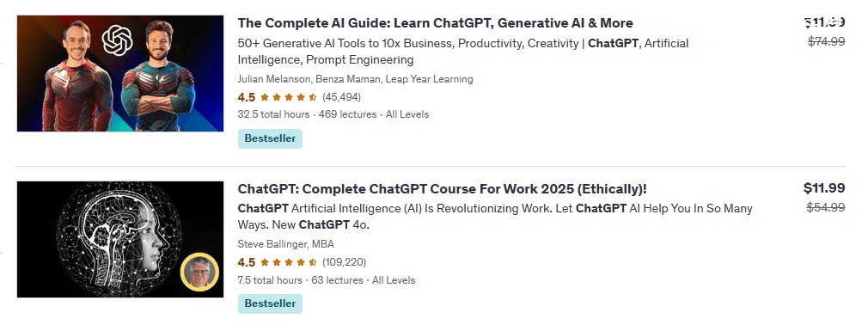Click the star rating icons of second course

pyautogui.click(x=288, y=262)
